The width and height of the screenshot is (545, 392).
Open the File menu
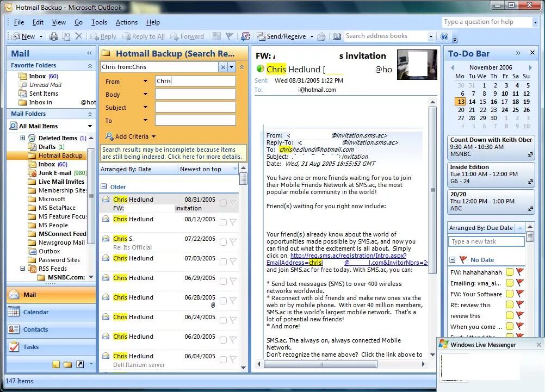click(x=19, y=22)
